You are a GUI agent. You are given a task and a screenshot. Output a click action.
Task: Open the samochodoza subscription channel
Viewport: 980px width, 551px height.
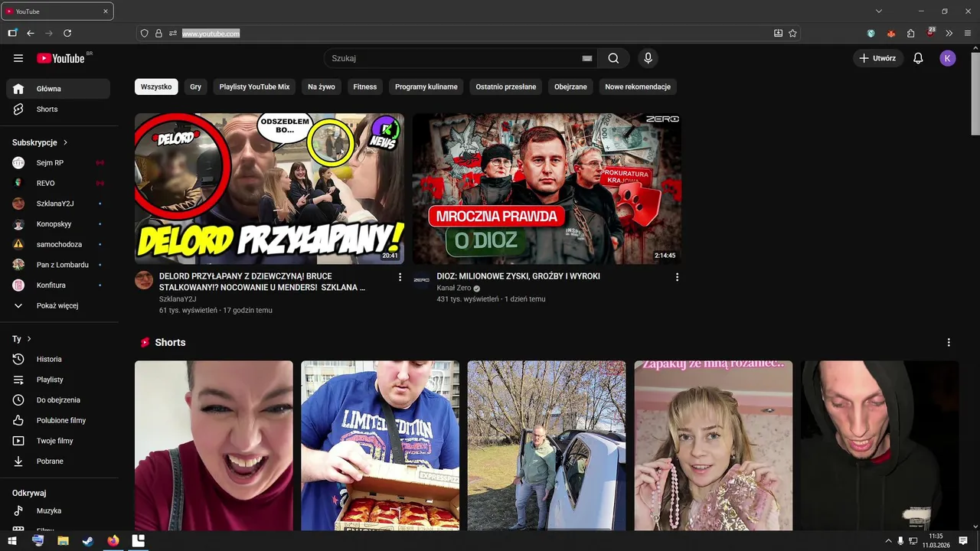pos(58,244)
